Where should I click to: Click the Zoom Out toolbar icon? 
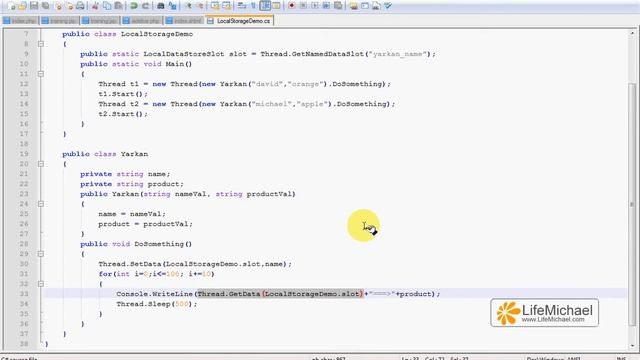200,6
